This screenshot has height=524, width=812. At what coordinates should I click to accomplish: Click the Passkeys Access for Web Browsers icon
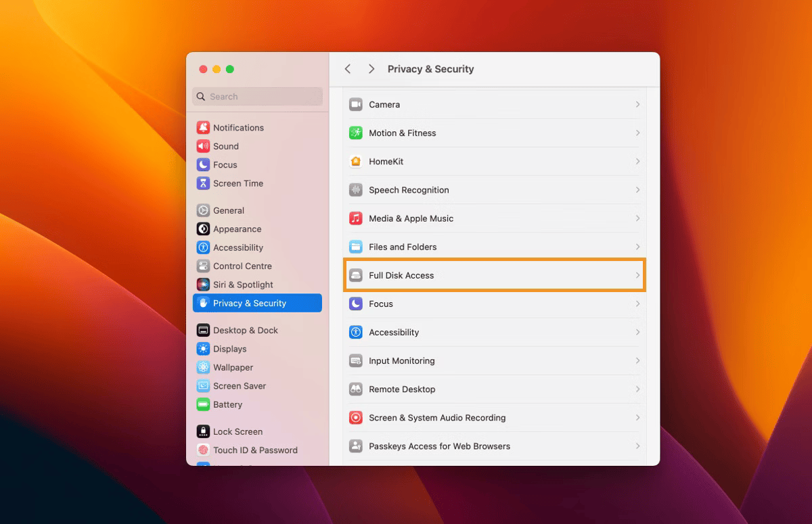(x=356, y=446)
